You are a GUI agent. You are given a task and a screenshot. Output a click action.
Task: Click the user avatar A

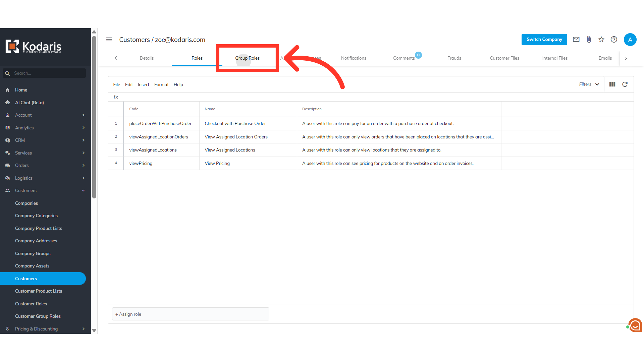(x=630, y=40)
